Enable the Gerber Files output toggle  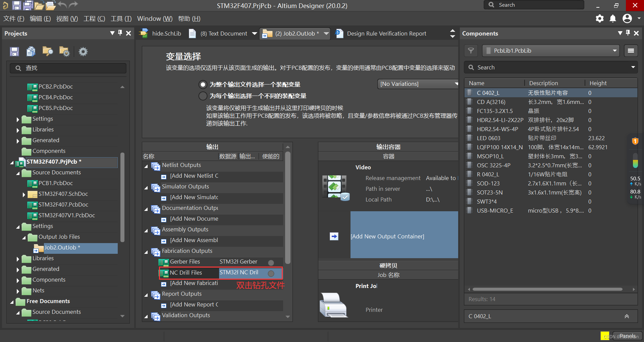pos(271,263)
